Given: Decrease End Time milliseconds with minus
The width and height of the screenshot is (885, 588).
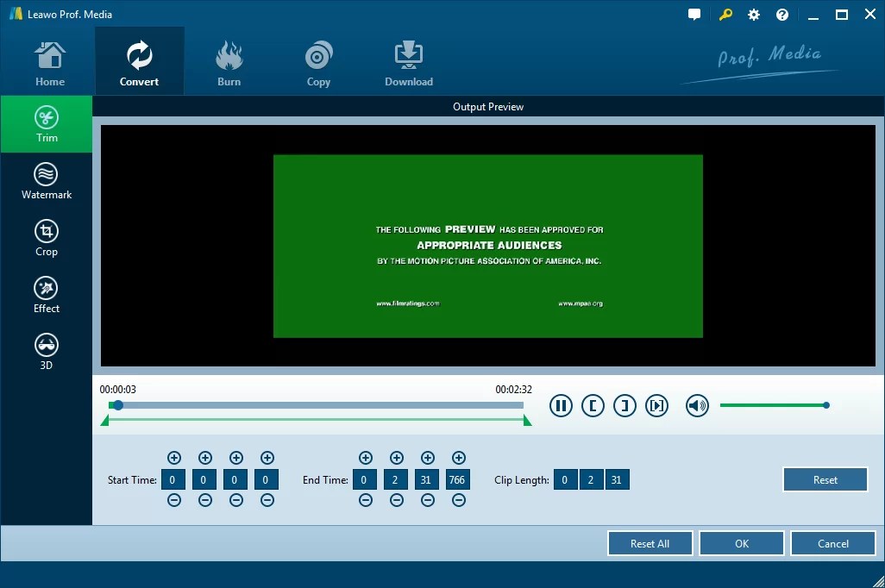Looking at the screenshot, I should point(458,500).
